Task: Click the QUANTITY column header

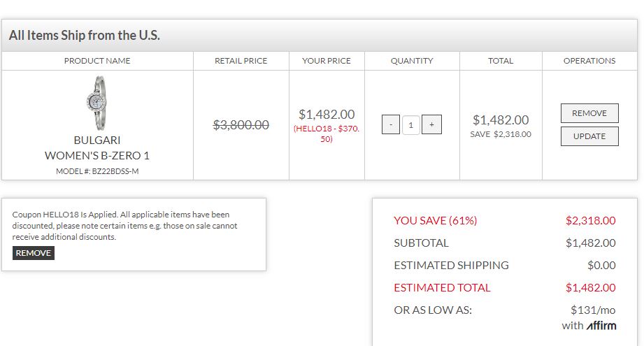Action: pos(412,61)
